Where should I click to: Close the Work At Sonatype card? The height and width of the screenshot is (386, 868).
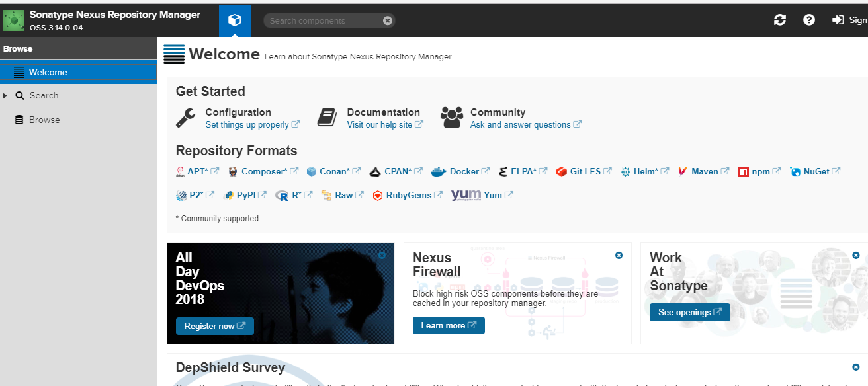coord(856,255)
